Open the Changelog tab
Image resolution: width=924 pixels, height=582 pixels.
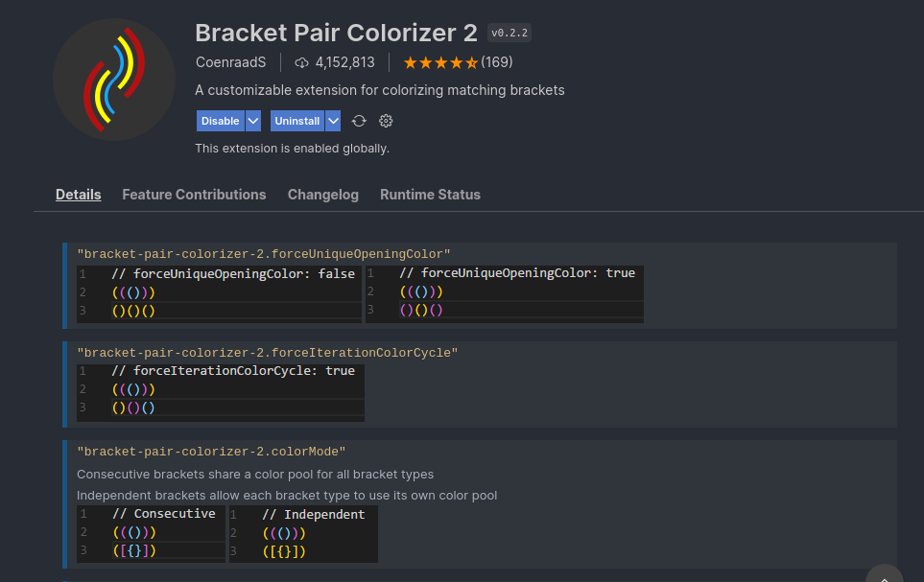pos(322,195)
